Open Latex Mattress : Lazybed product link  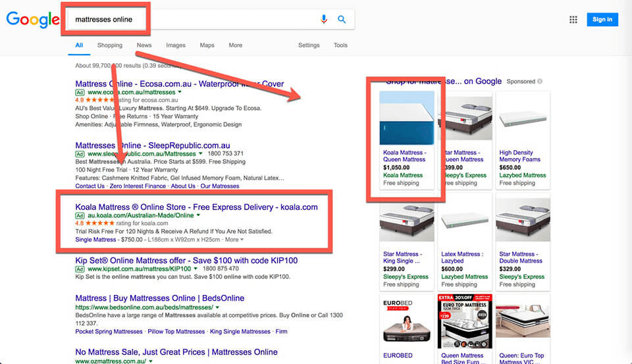click(x=462, y=257)
